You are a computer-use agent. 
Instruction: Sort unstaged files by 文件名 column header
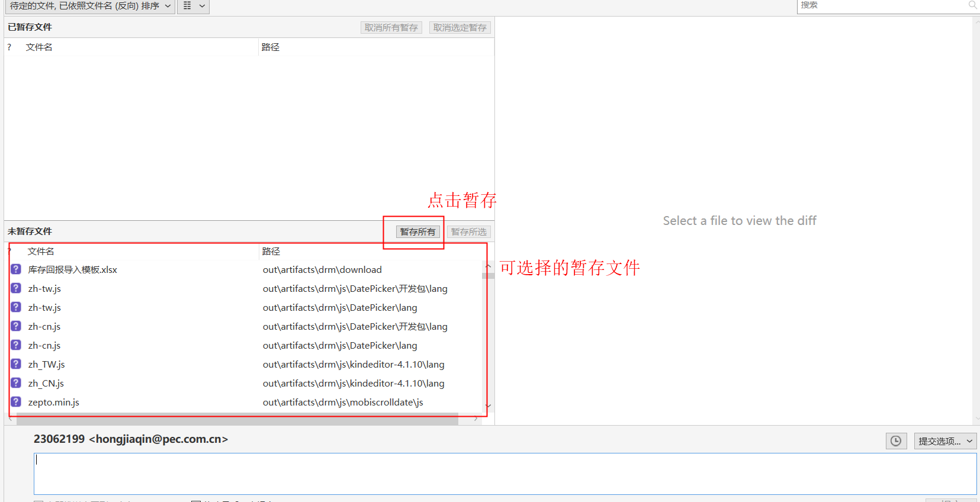tap(41, 252)
